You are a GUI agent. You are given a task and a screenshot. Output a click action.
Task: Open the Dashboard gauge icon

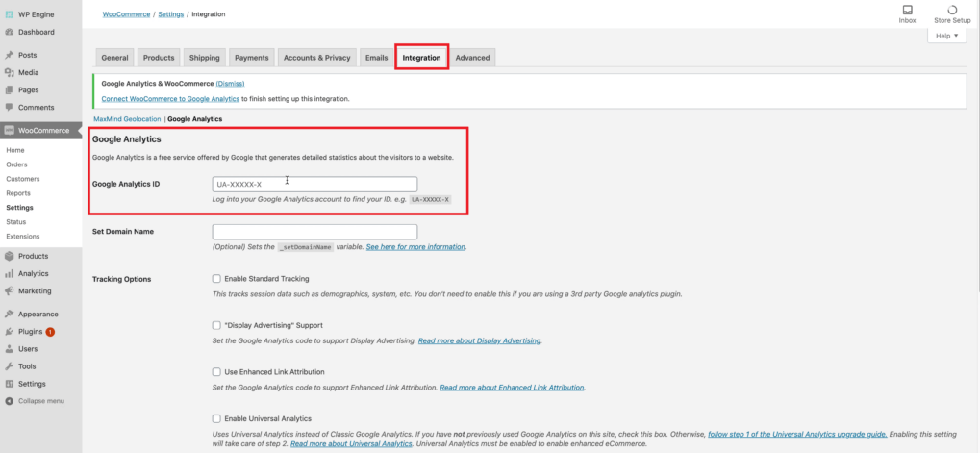point(10,32)
